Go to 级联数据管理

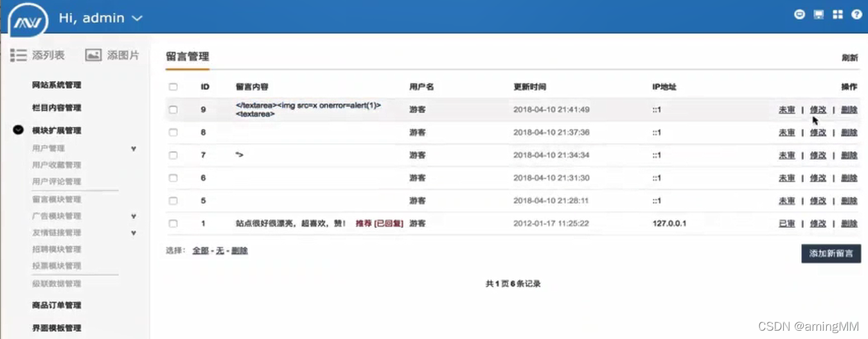pyautogui.click(x=57, y=284)
